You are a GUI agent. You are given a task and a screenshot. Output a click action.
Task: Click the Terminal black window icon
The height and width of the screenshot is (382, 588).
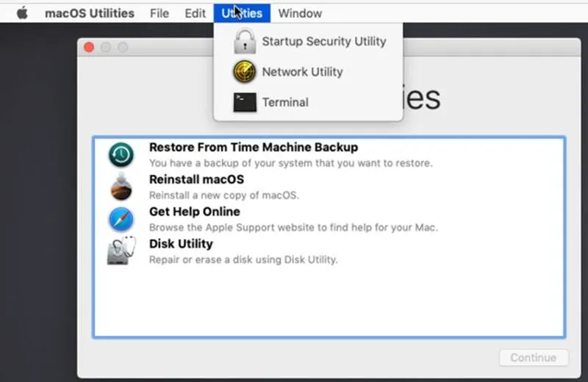[x=245, y=102]
